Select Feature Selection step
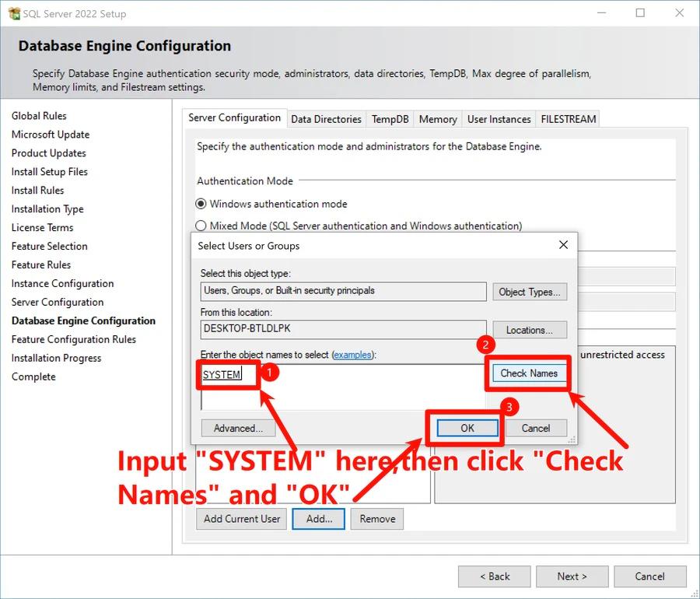 tap(50, 246)
